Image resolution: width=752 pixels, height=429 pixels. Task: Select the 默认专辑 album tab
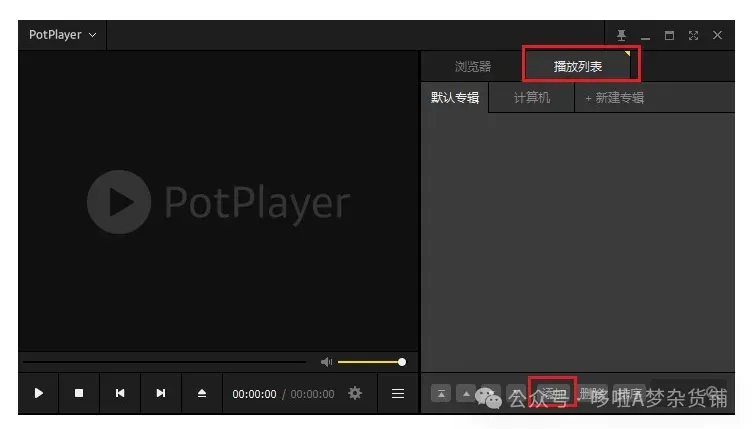454,98
